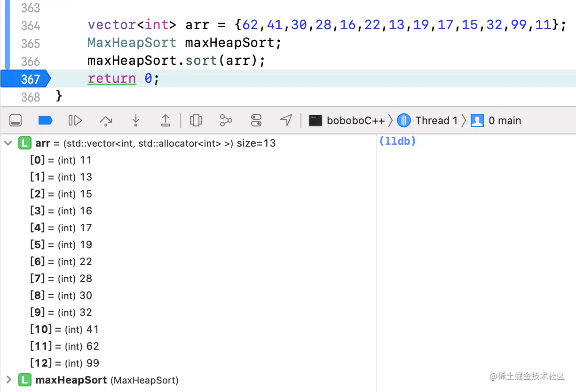Image resolution: width=576 pixels, height=392 pixels.
Task: Click line number 368 in gutter
Action: click(x=31, y=97)
